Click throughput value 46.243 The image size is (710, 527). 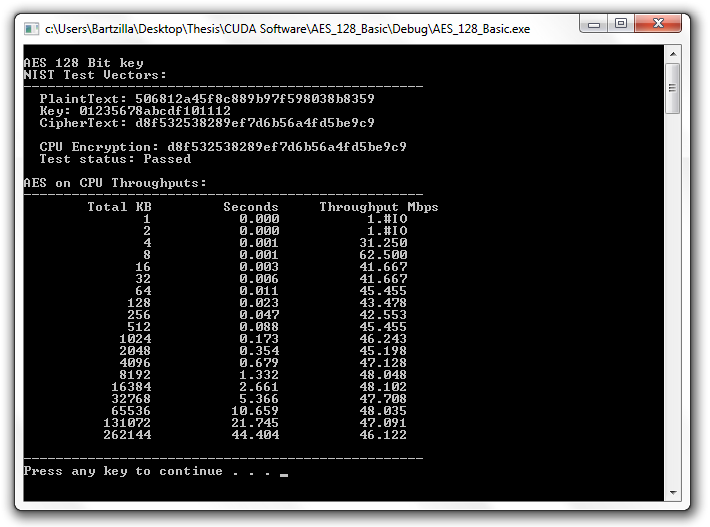tap(383, 339)
